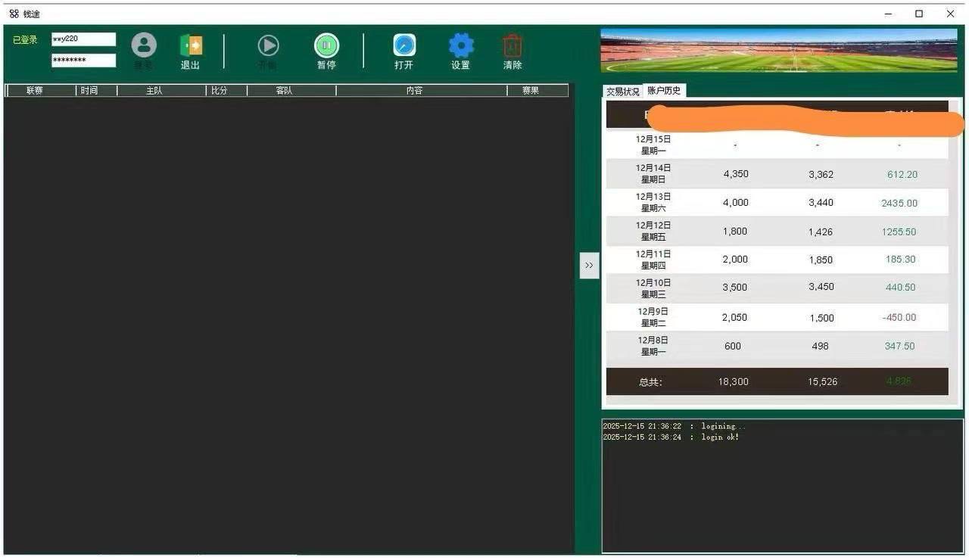
Task: Click the 比分 column header
Action: click(x=219, y=91)
